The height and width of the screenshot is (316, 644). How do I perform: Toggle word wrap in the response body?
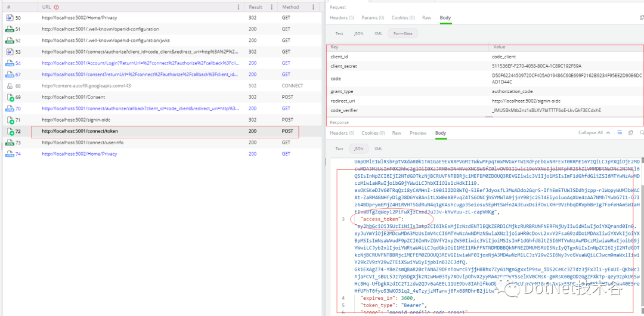pyautogui.click(x=620, y=133)
